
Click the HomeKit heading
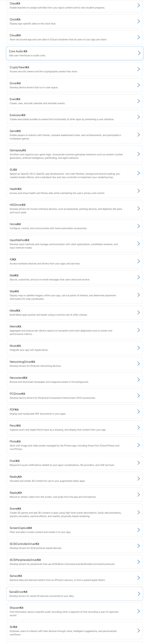click(x=15, y=224)
